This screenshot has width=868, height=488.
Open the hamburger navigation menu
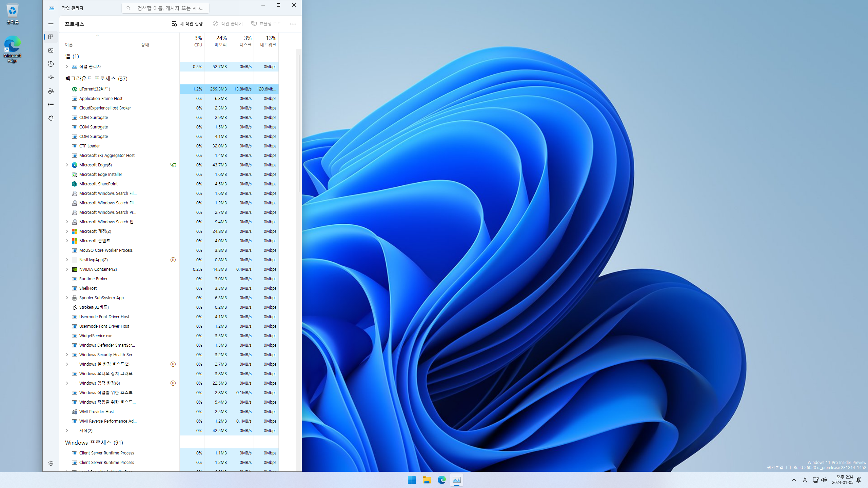point(51,23)
